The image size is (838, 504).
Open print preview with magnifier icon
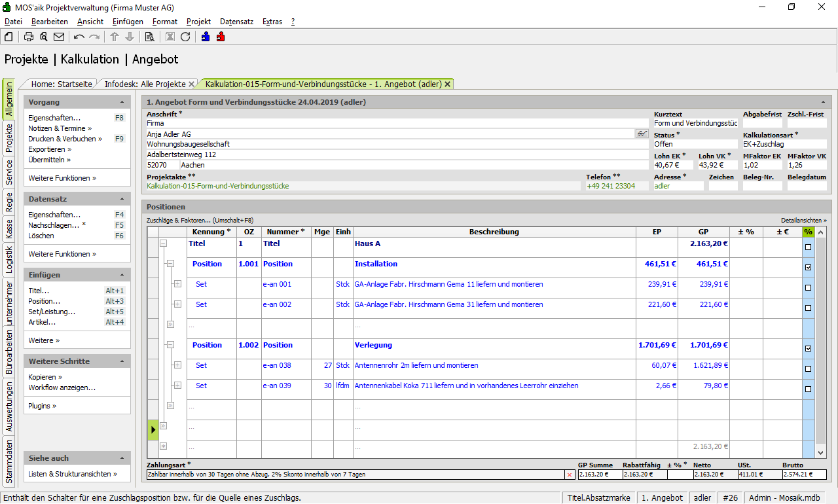(44, 37)
